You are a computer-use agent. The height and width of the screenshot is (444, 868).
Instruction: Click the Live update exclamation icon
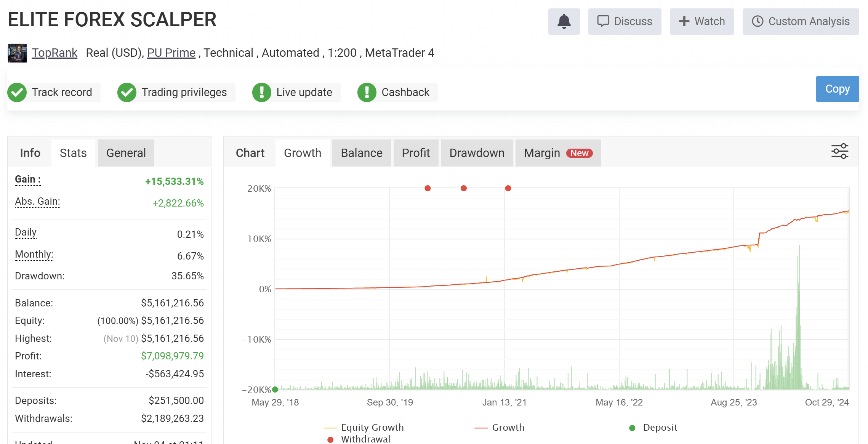click(262, 92)
